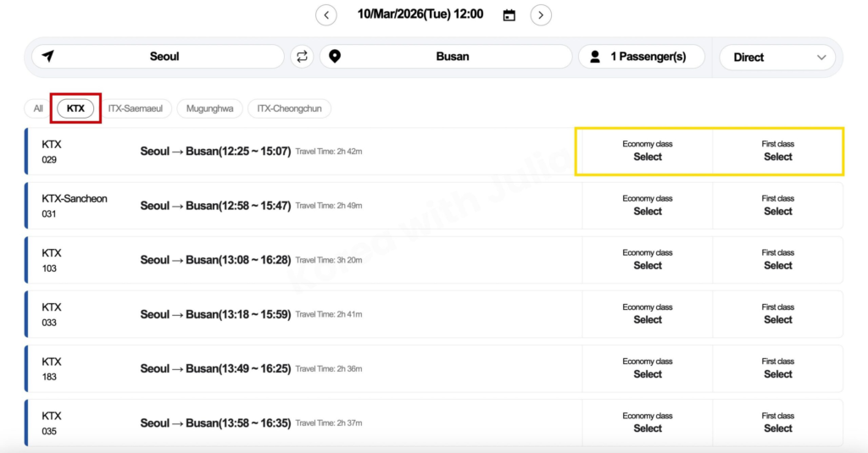This screenshot has width=868, height=453.
Task: Go to the next date with right arrow
Action: [541, 15]
